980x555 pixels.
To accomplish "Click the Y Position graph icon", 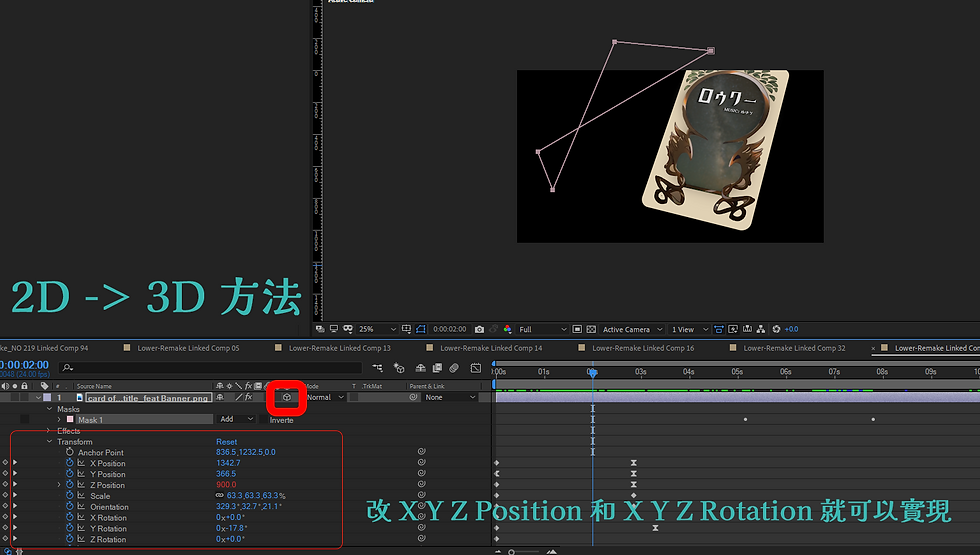I will click(x=81, y=474).
